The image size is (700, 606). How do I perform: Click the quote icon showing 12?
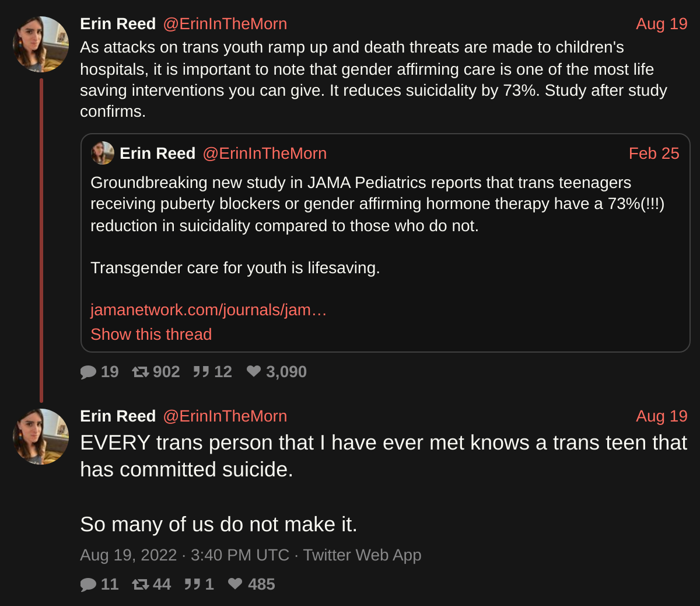201,372
